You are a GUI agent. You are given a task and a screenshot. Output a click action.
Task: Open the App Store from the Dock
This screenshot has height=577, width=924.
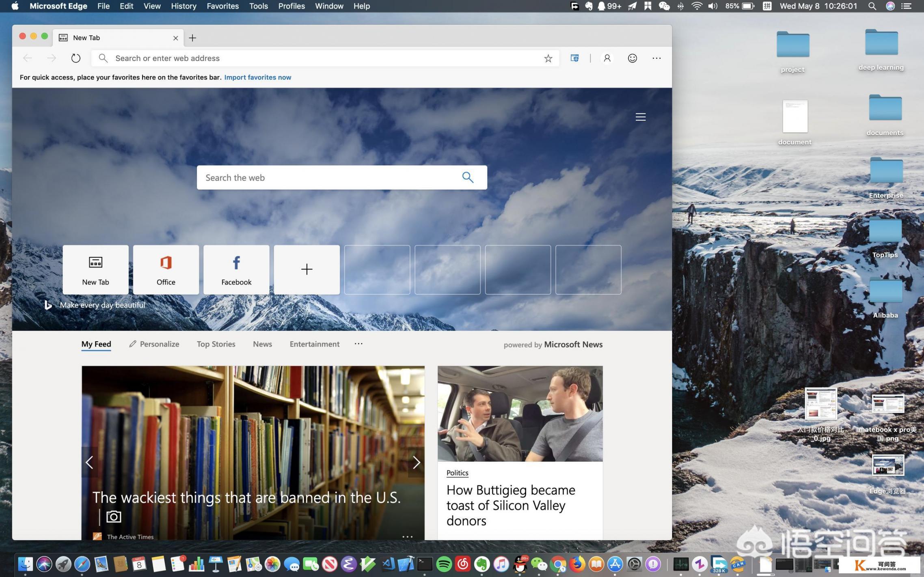click(x=615, y=564)
